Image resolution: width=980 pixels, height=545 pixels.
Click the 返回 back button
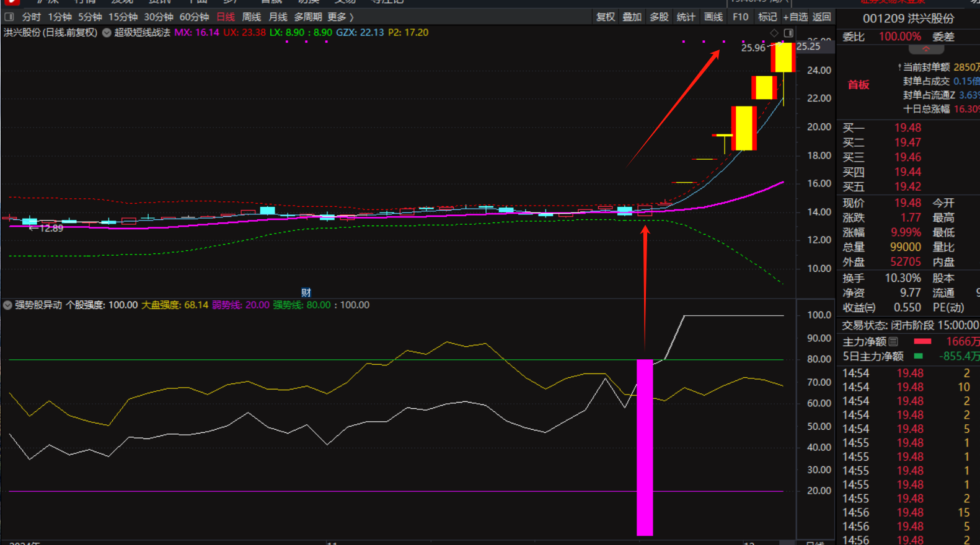coord(821,17)
